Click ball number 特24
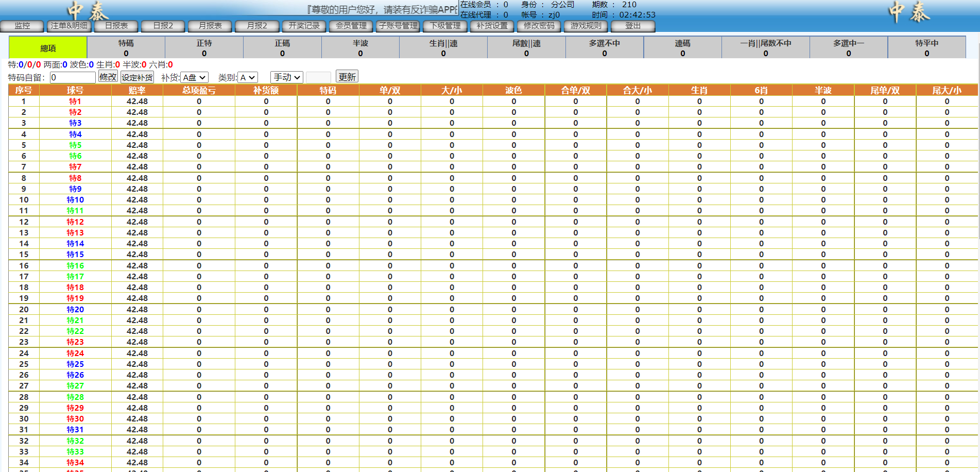This screenshot has width=980, height=472. point(75,353)
